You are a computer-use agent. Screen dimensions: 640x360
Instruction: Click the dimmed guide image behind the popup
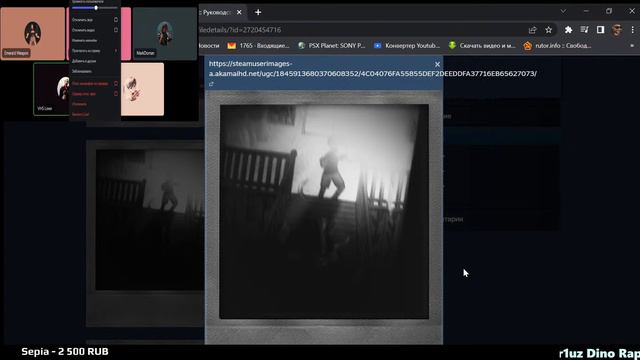coord(146,233)
